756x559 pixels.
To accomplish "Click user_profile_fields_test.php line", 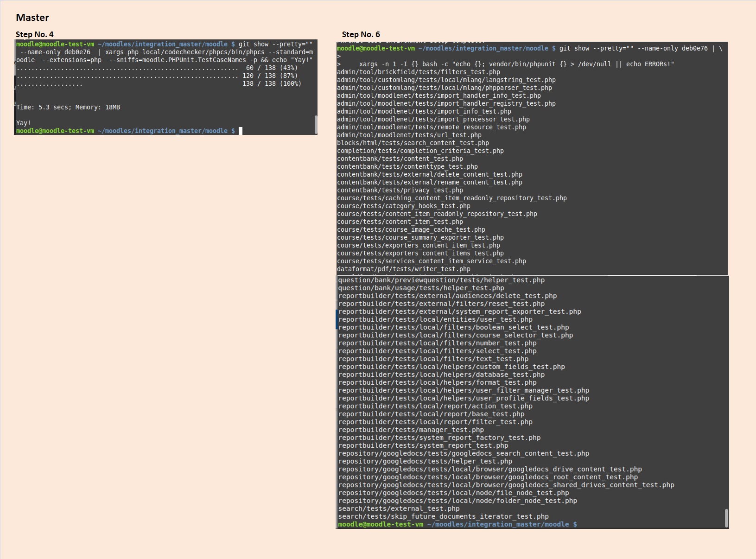I will pyautogui.click(x=464, y=398).
